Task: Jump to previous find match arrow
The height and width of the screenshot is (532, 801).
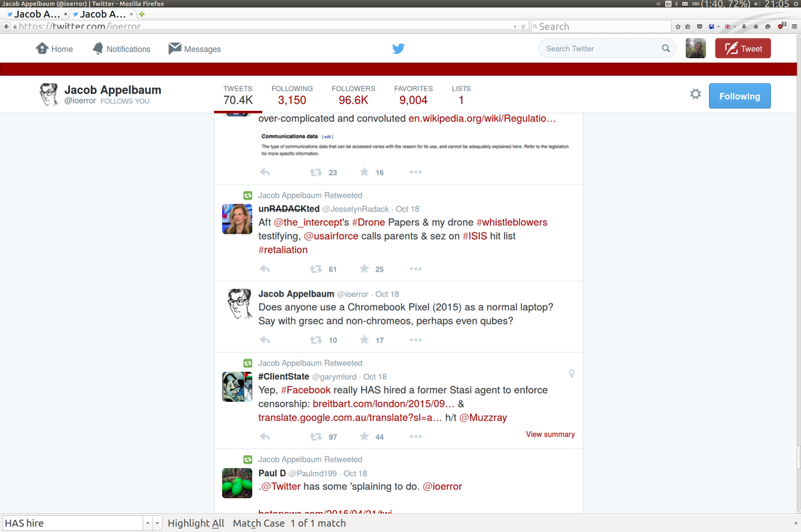Action: pos(148,523)
